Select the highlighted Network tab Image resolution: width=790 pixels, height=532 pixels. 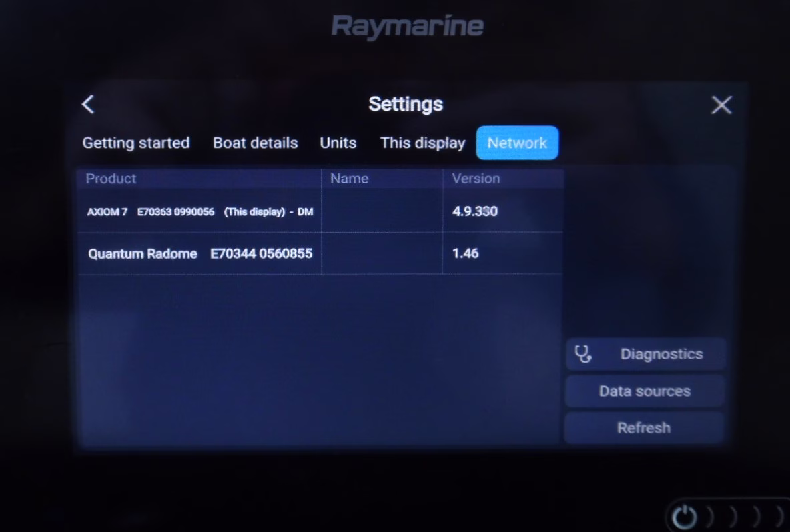click(x=517, y=143)
